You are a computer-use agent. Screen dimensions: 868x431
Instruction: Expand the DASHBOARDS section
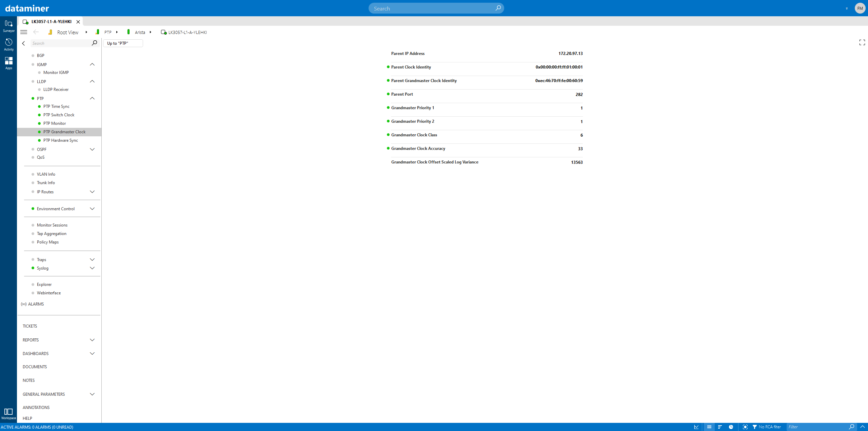click(92, 353)
